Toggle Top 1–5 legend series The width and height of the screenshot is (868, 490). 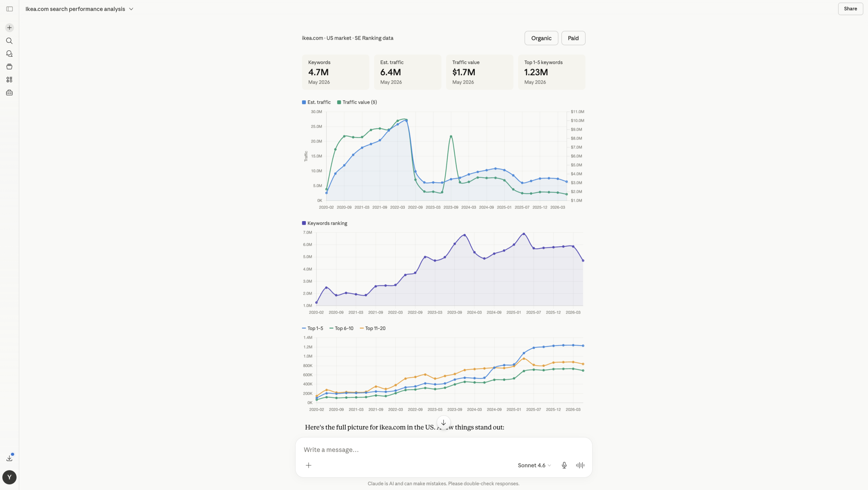(x=312, y=328)
